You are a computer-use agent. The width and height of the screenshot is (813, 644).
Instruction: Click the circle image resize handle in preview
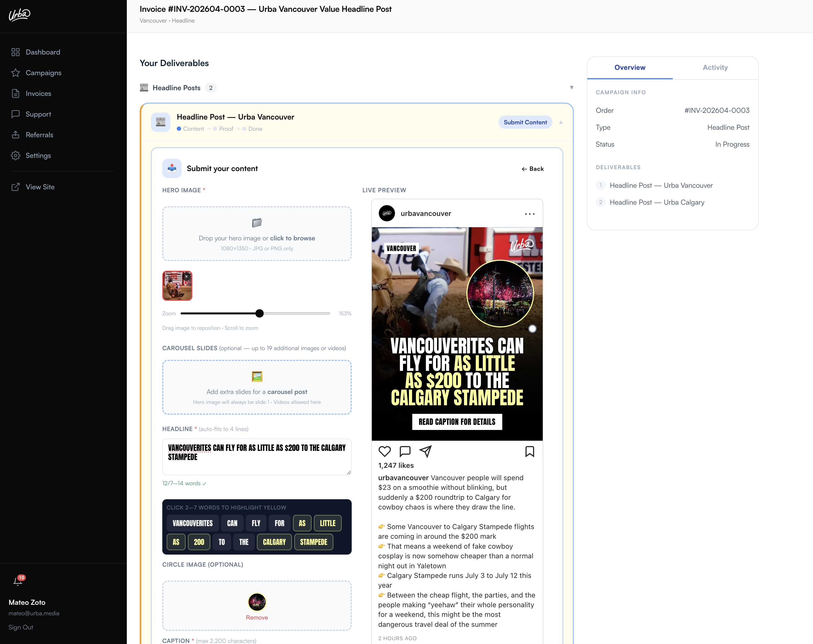[533, 329]
